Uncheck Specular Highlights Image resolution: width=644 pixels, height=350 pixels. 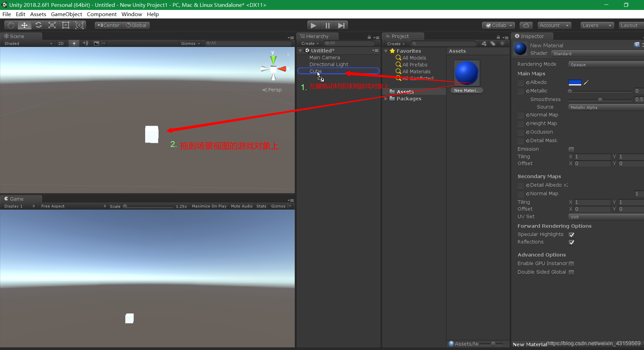click(x=571, y=235)
